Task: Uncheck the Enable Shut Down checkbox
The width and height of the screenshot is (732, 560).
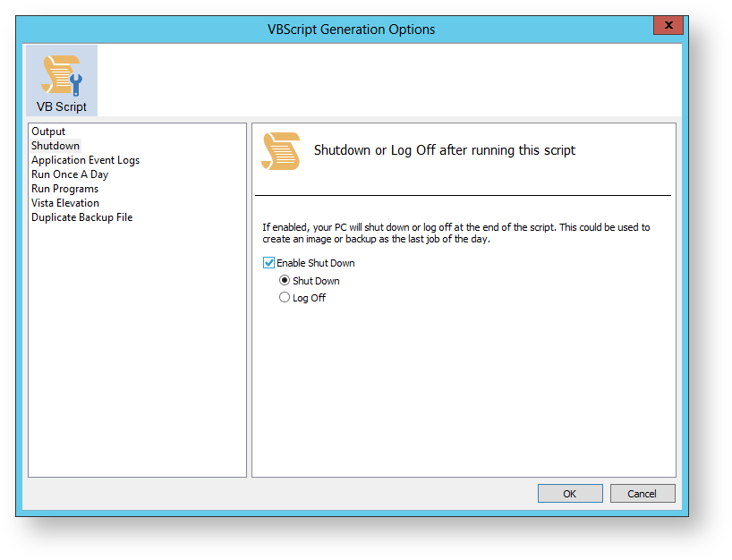Action: point(268,263)
